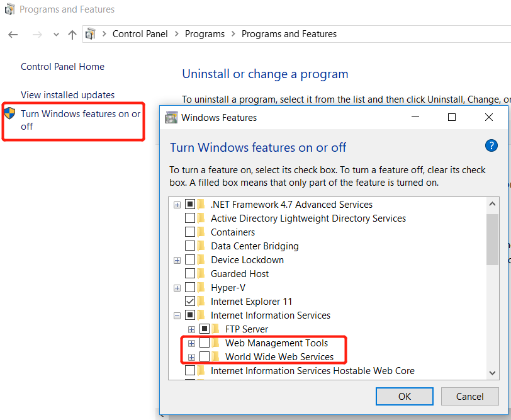Expand the Hyper-V tree node
The height and width of the screenshot is (420, 511).
(177, 288)
